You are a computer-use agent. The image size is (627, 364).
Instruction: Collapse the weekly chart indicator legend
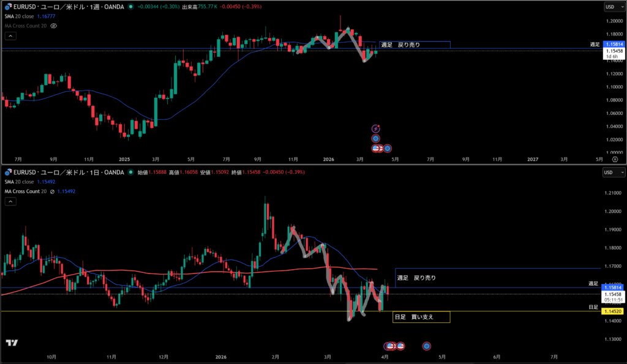tap(10, 36)
